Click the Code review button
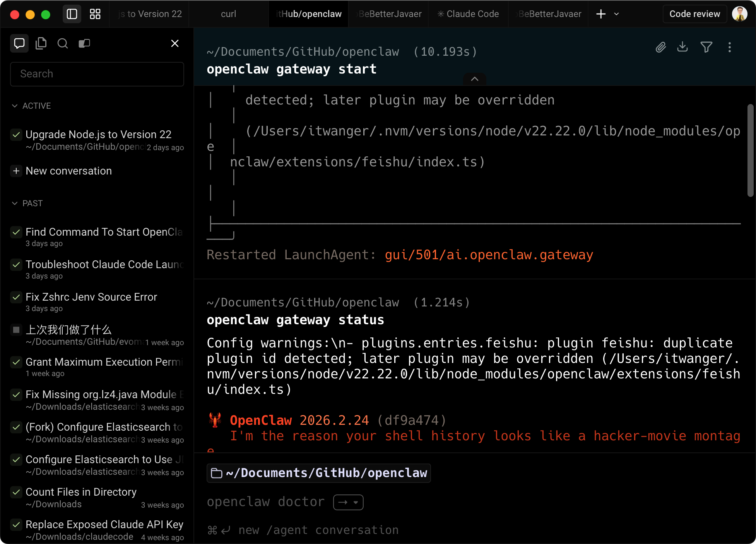 coord(694,14)
